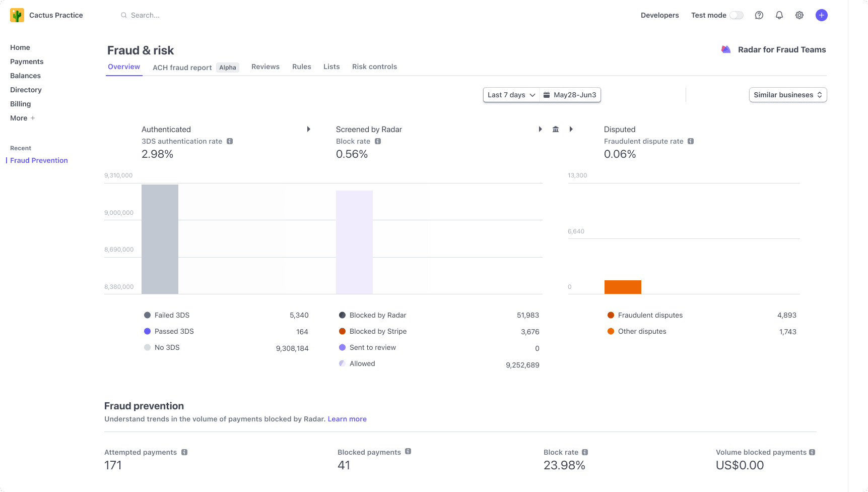868x492 pixels.
Task: Click the orange Fraudulent disputes bar
Action: click(x=623, y=286)
